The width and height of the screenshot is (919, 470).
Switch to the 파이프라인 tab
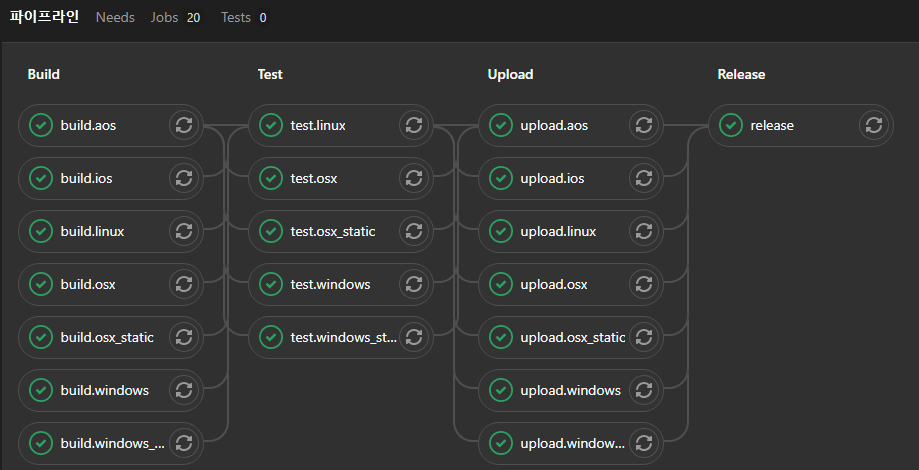[x=45, y=17]
